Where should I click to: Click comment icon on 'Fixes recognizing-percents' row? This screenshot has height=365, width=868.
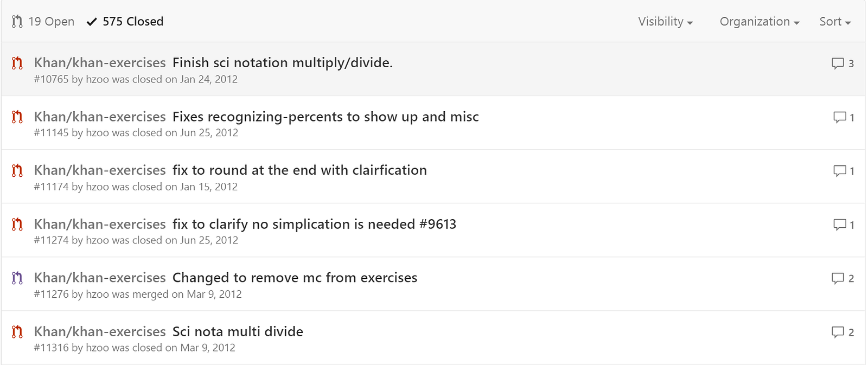pos(839,117)
